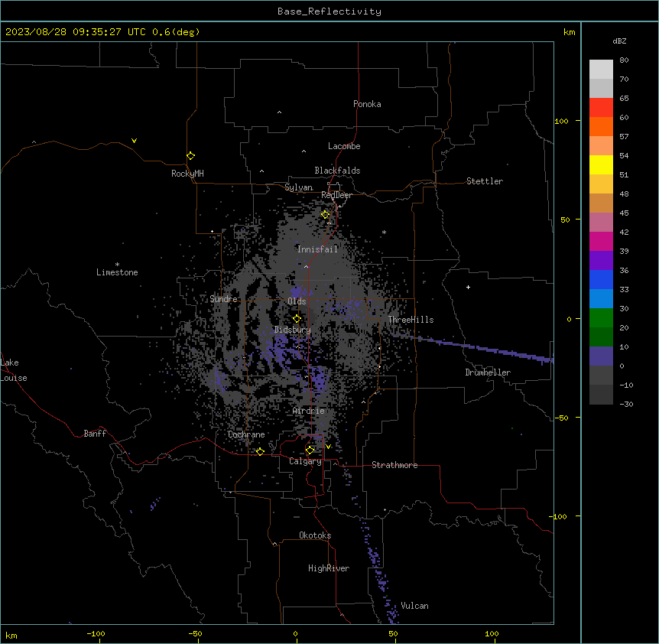Click the yellow diamond marker between Olds and Didsbury
This screenshot has height=644, width=659.
[x=297, y=319]
